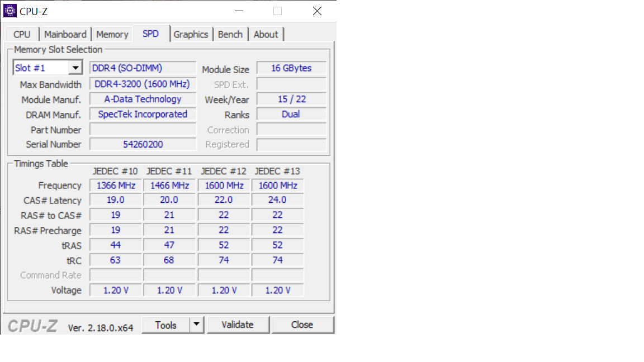
Task: Click the Slot #1 selection combo box
Action: pos(48,68)
